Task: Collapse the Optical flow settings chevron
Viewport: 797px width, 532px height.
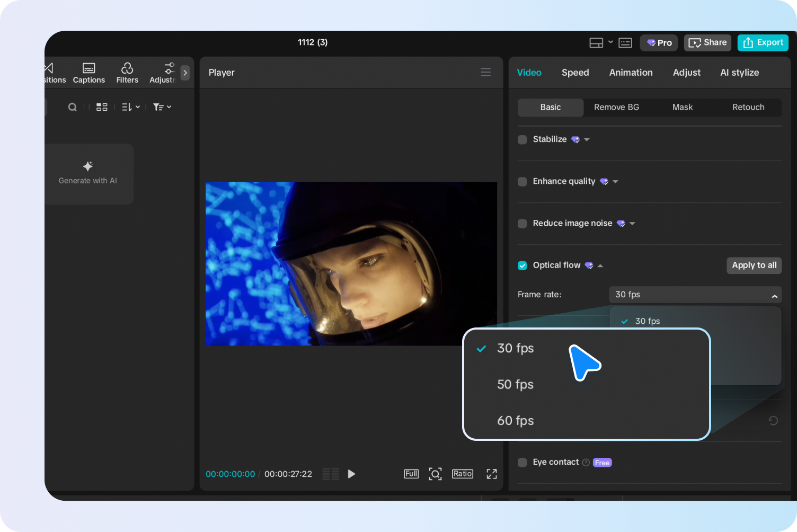Action: [600, 265]
